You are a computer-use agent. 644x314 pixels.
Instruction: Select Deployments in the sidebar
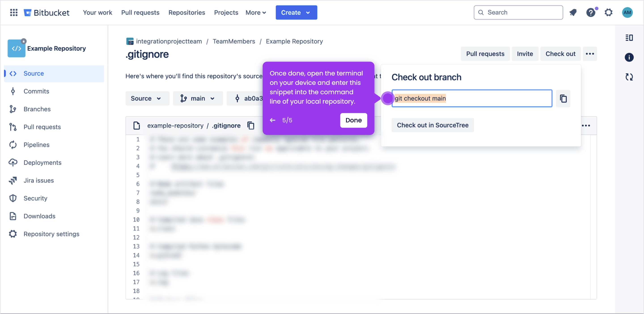[x=54, y=163]
